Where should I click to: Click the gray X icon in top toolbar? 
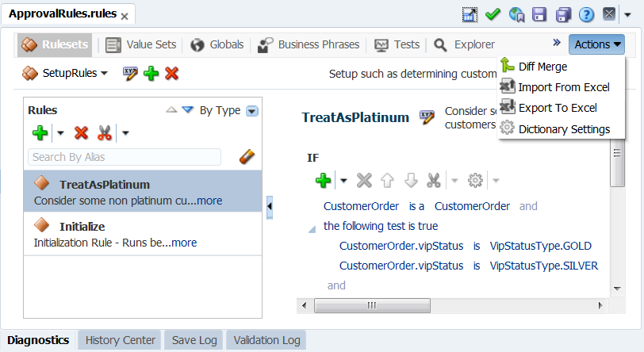click(x=609, y=14)
